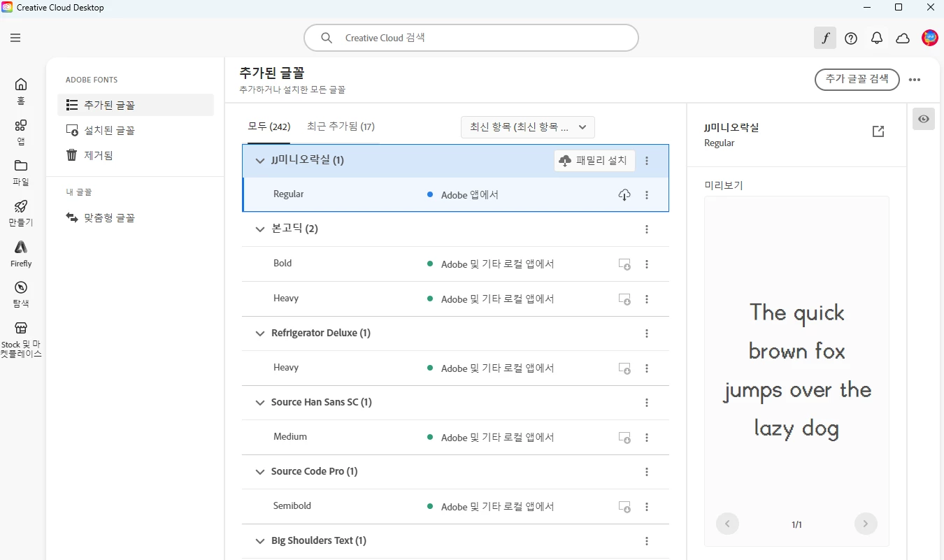Open Stock and Marketplace store icon

click(x=21, y=339)
